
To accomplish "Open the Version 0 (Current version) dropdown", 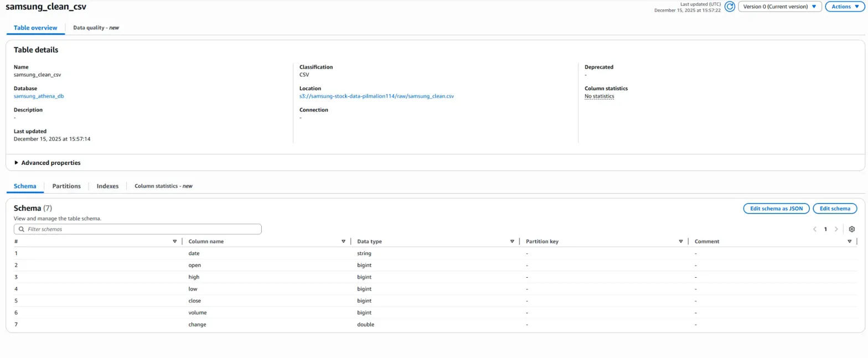I will (780, 7).
